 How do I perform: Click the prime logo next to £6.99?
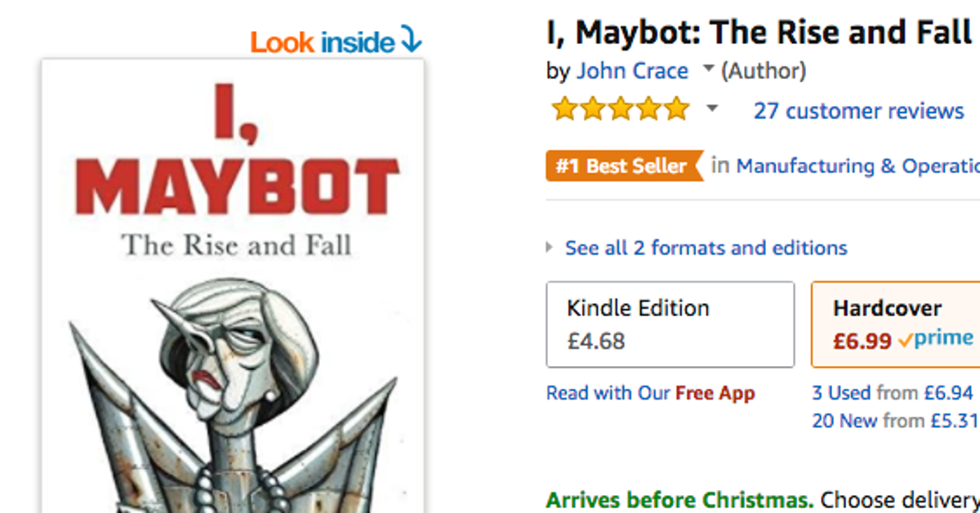pyautogui.click(x=941, y=338)
